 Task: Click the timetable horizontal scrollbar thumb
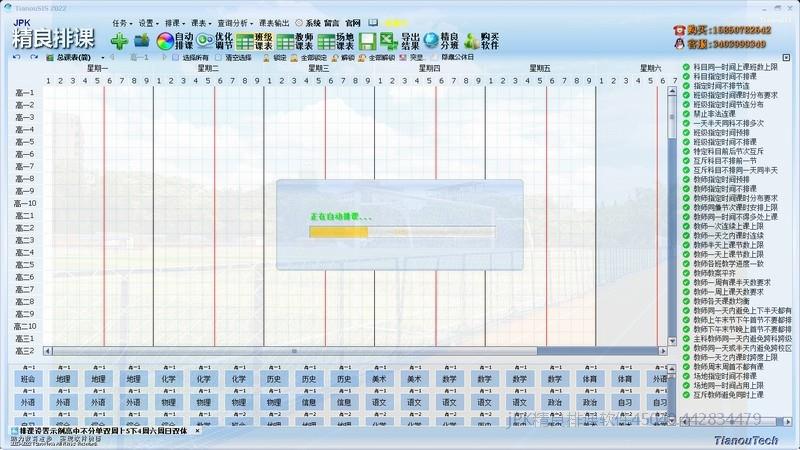(294, 351)
